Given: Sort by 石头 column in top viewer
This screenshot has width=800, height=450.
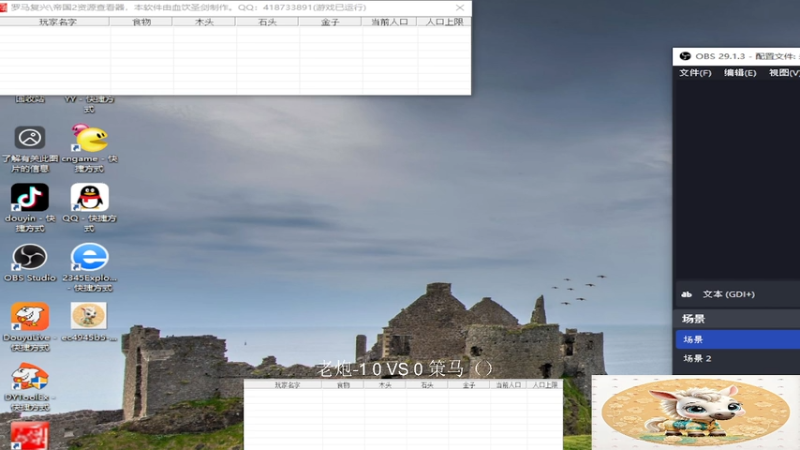Looking at the screenshot, I should click(267, 22).
